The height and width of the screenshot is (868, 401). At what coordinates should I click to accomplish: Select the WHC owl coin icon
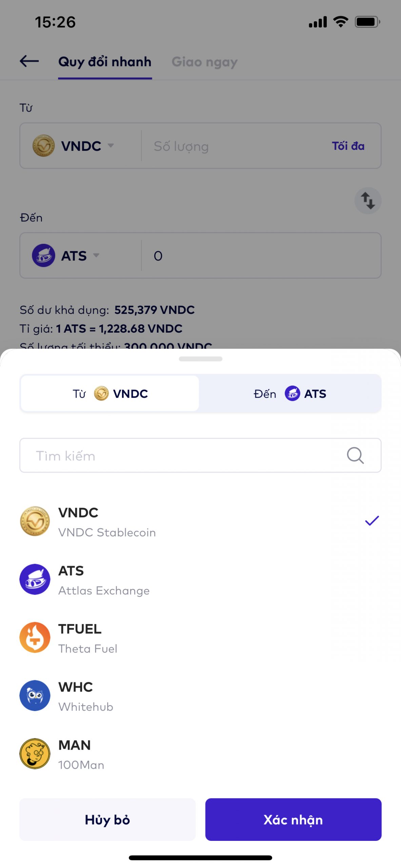coord(35,695)
